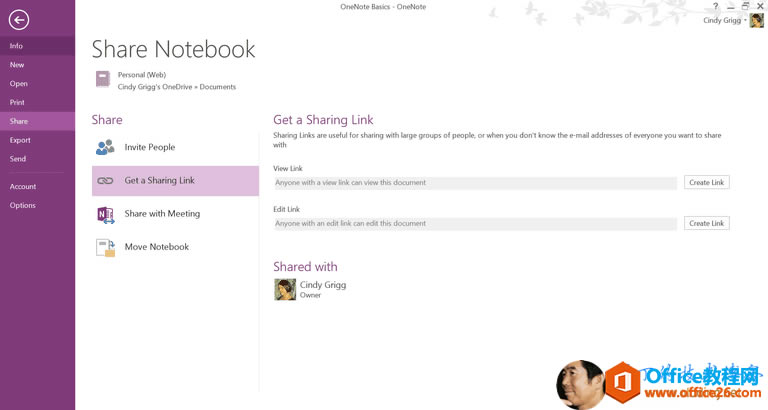
Task: Open the Info menu item
Action: click(x=37, y=46)
